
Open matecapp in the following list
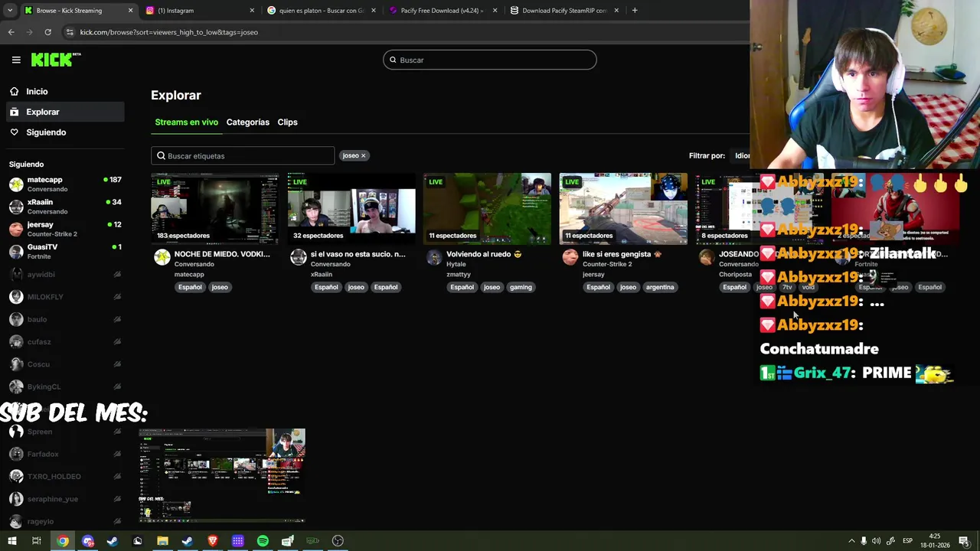65,184
